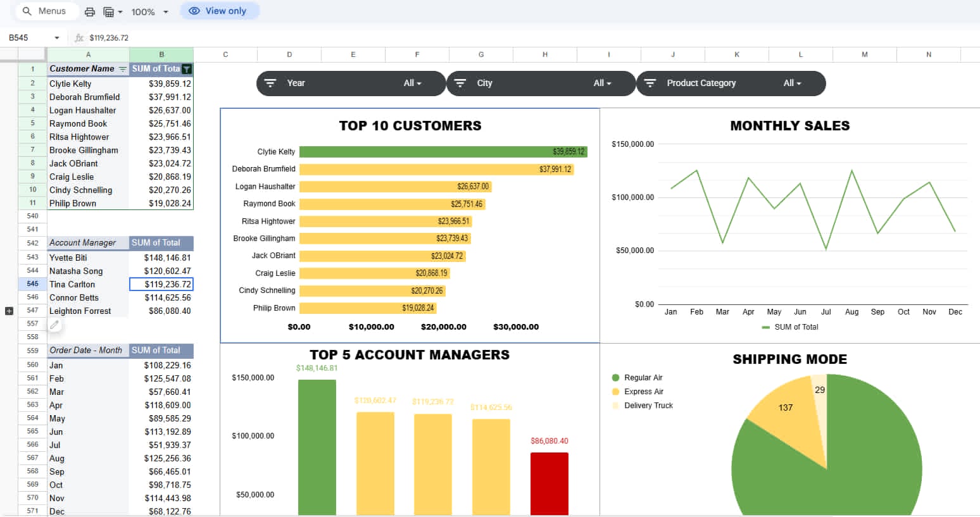Click the Year slicer filter icon
The width and height of the screenshot is (980, 517).
point(270,83)
